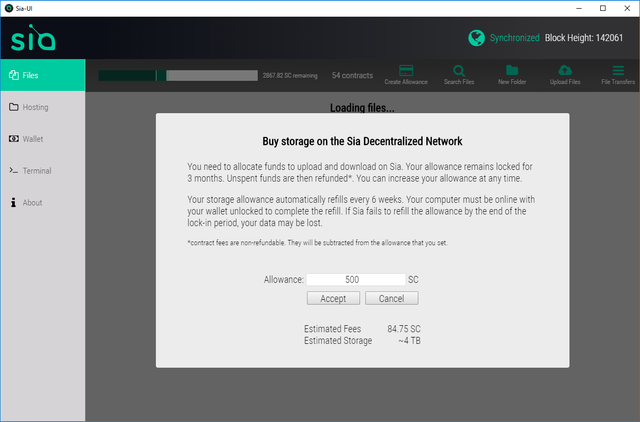Image resolution: width=640 pixels, height=422 pixels.
Task: Cancel the allowance dialog
Action: pyautogui.click(x=391, y=298)
